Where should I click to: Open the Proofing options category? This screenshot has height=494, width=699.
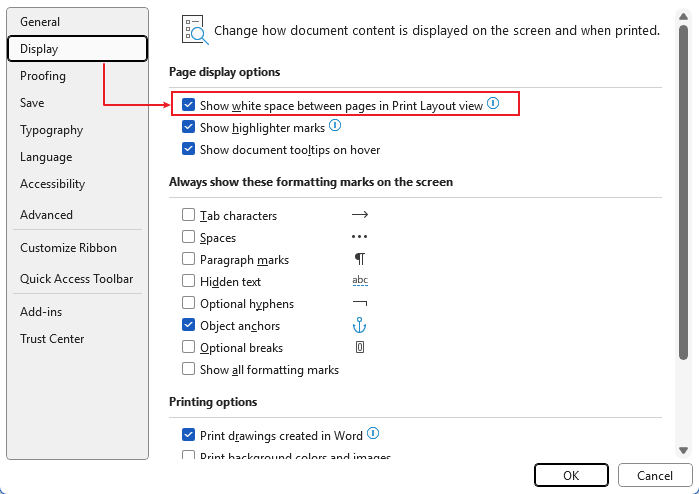pos(43,76)
